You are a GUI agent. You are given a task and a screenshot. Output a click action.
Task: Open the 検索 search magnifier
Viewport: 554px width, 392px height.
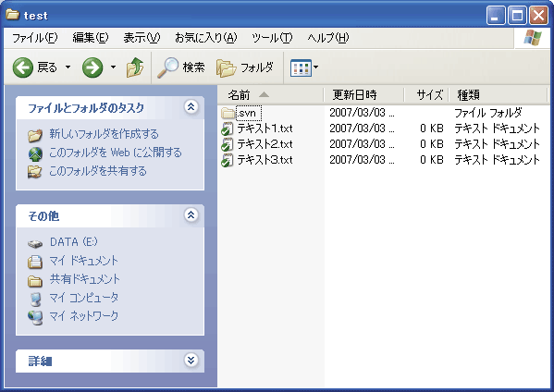(167, 67)
